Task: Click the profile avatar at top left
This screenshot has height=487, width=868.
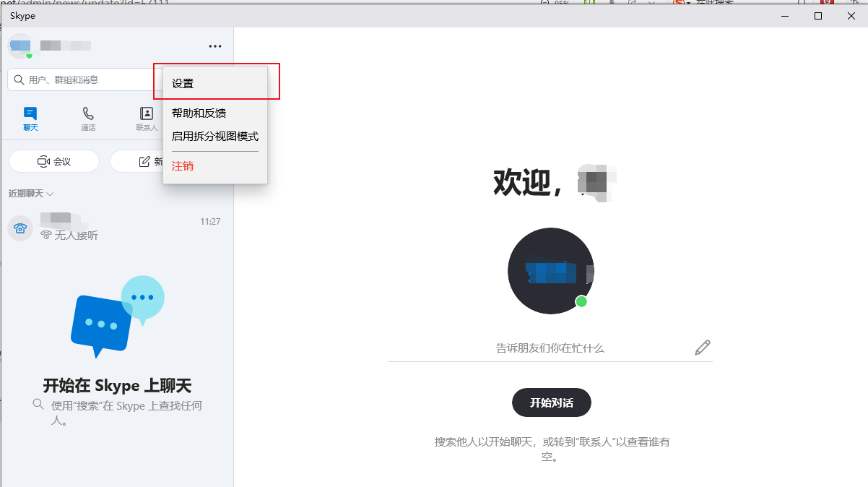Action: coord(20,46)
